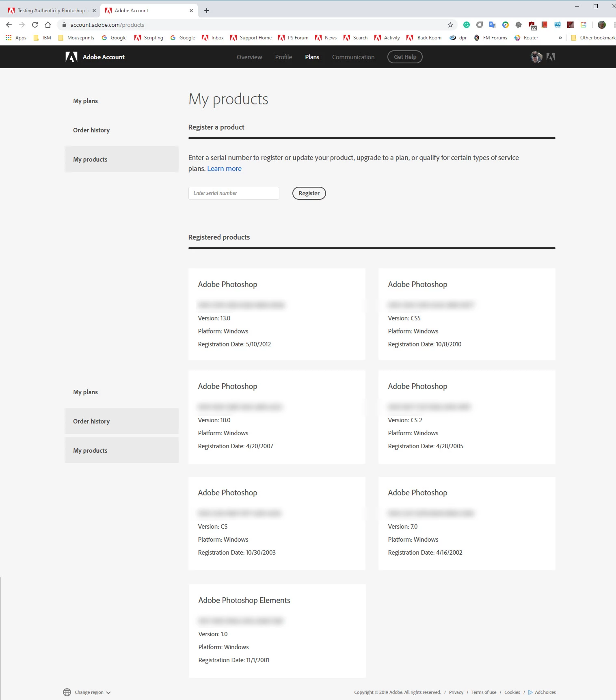The image size is (616, 700).
Task: Select the Version: CS 2 text
Action: pos(405,420)
